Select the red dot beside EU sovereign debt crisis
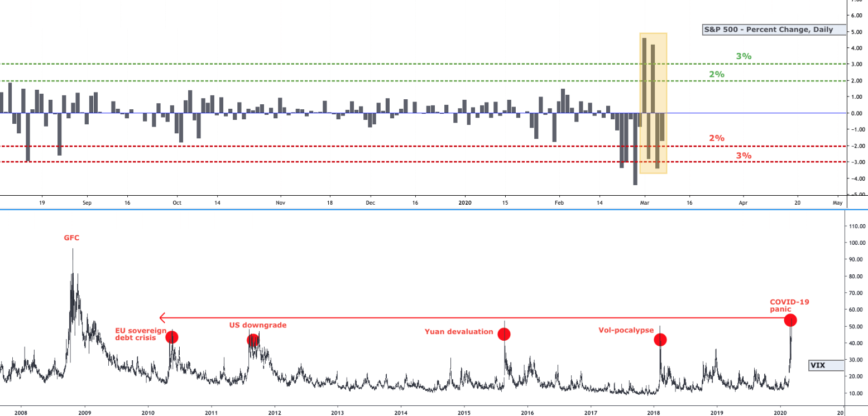 (172, 337)
